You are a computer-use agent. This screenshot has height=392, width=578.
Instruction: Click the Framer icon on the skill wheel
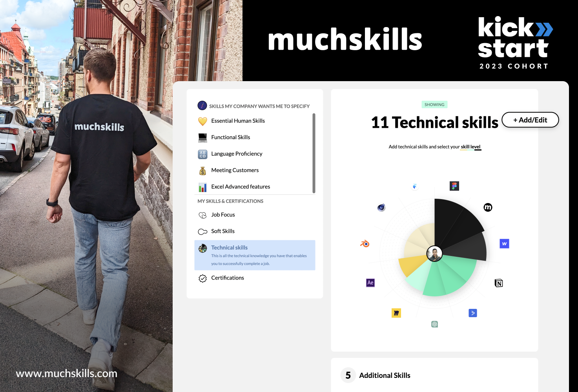[414, 187]
